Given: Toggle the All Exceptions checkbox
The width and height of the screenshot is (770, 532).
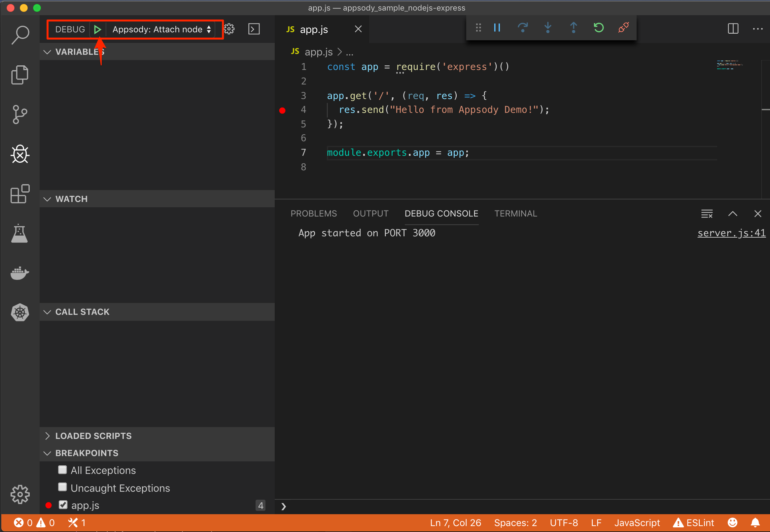Looking at the screenshot, I should (62, 470).
